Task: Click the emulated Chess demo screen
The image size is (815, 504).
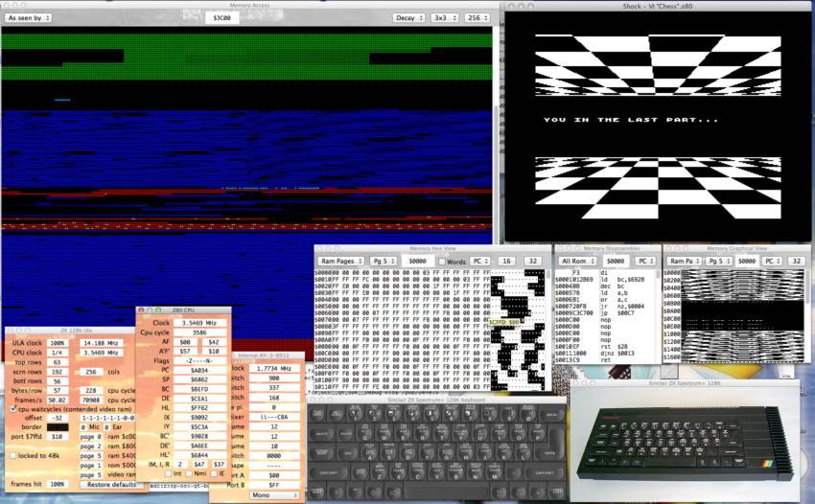Action: coord(658,126)
